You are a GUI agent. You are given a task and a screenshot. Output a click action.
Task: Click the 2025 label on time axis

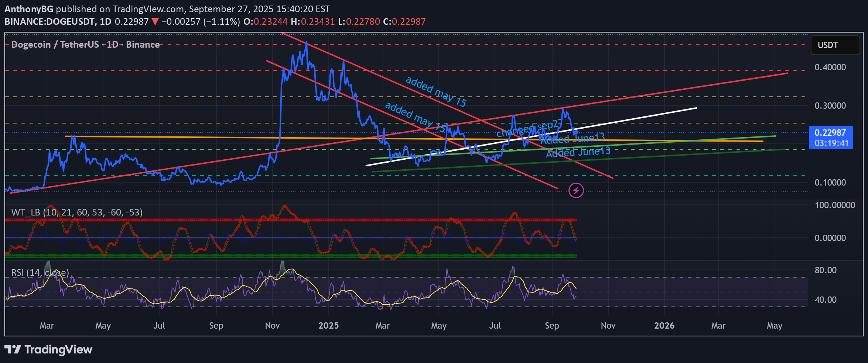pyautogui.click(x=328, y=326)
